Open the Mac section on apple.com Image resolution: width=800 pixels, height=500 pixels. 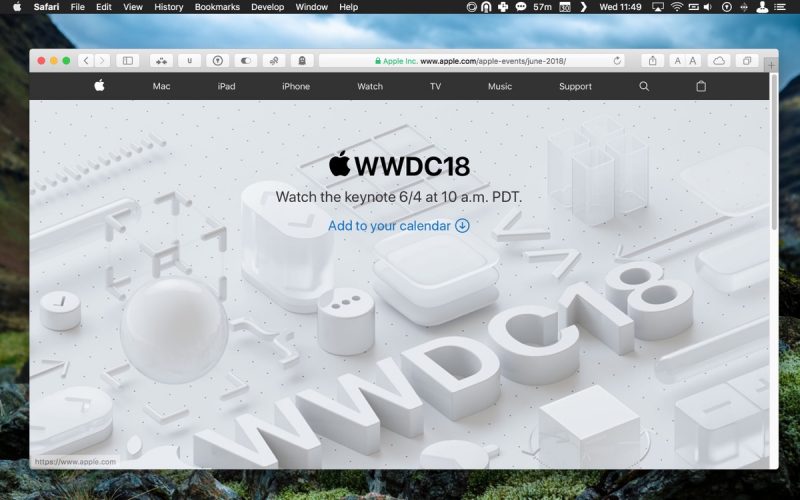pos(161,86)
